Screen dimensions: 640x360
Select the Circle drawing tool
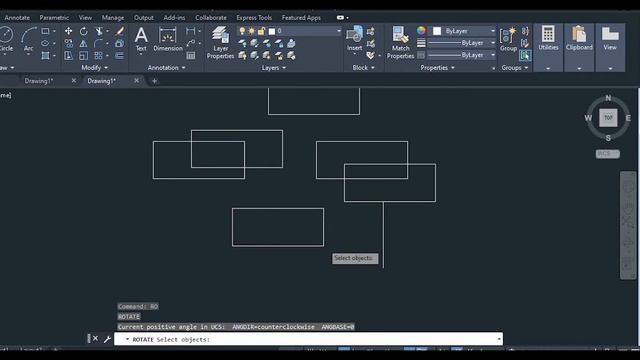tap(6, 39)
